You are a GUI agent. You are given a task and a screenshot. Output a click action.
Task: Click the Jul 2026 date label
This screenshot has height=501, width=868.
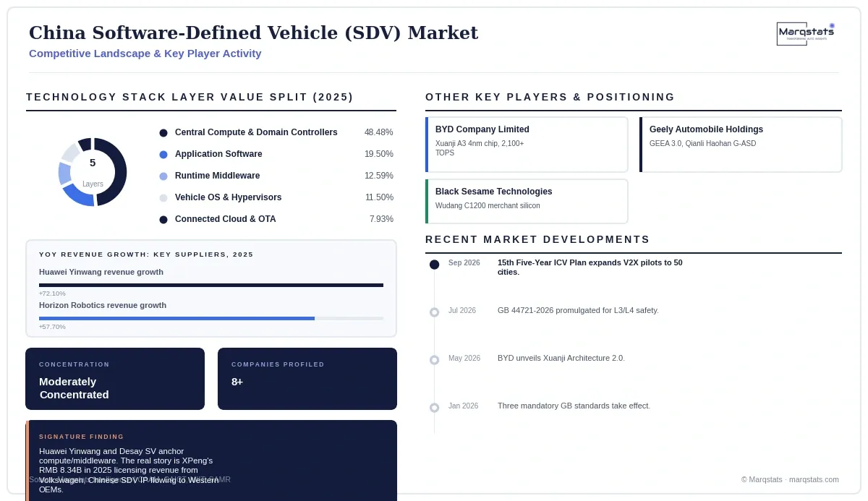(x=462, y=310)
